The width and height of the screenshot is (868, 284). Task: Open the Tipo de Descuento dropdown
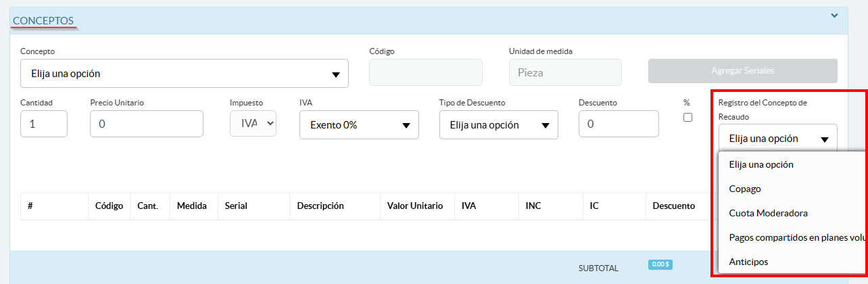click(x=498, y=125)
